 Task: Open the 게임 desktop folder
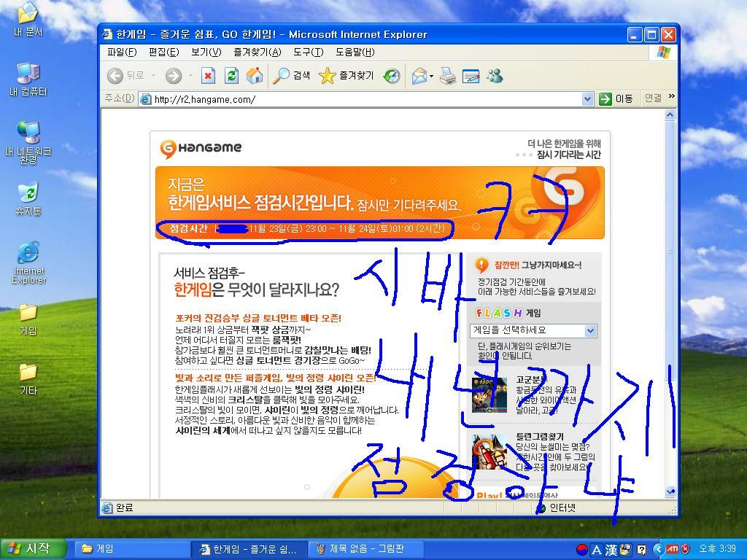click(28, 319)
